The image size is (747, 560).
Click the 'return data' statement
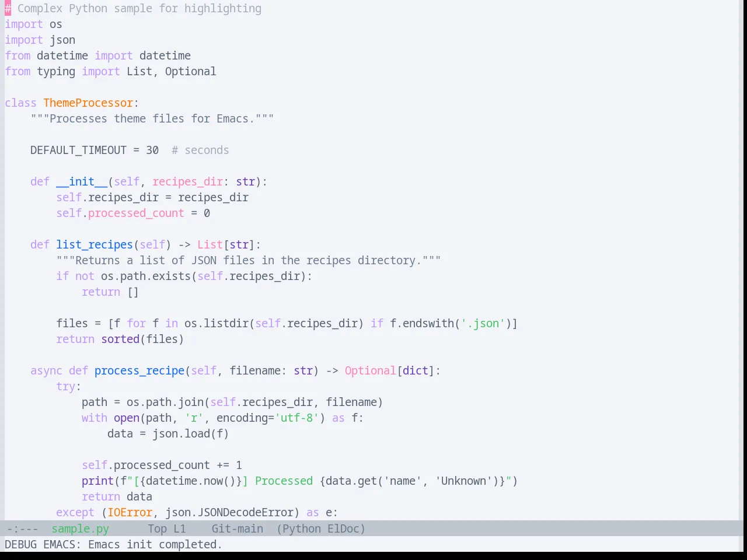[117, 496]
